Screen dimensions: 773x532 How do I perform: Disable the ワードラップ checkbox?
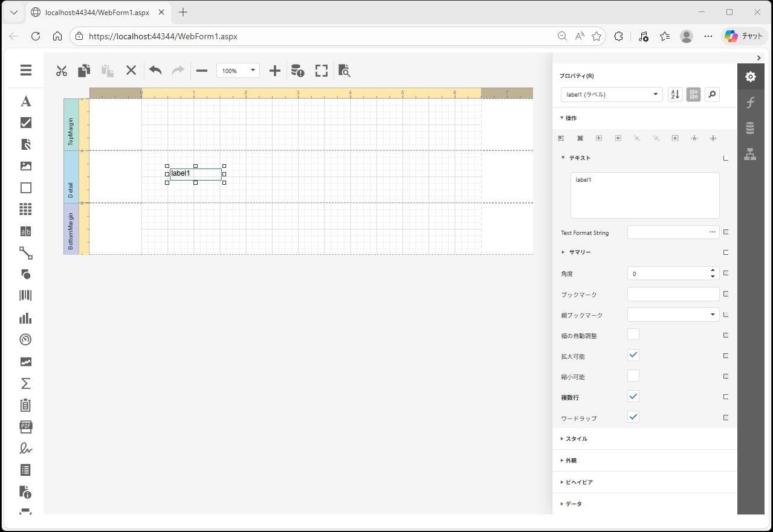(x=633, y=417)
